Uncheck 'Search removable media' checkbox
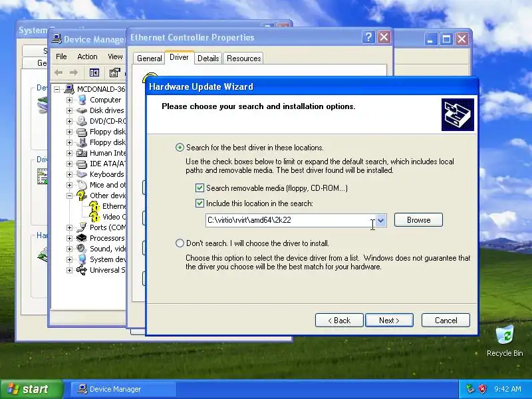Screen dimensions: 532x399 tap(200, 188)
